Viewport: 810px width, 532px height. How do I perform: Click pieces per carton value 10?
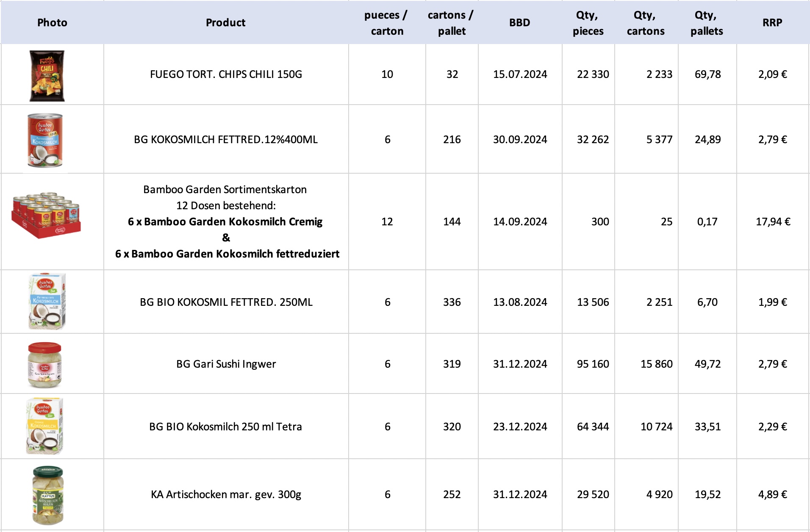[x=387, y=74]
